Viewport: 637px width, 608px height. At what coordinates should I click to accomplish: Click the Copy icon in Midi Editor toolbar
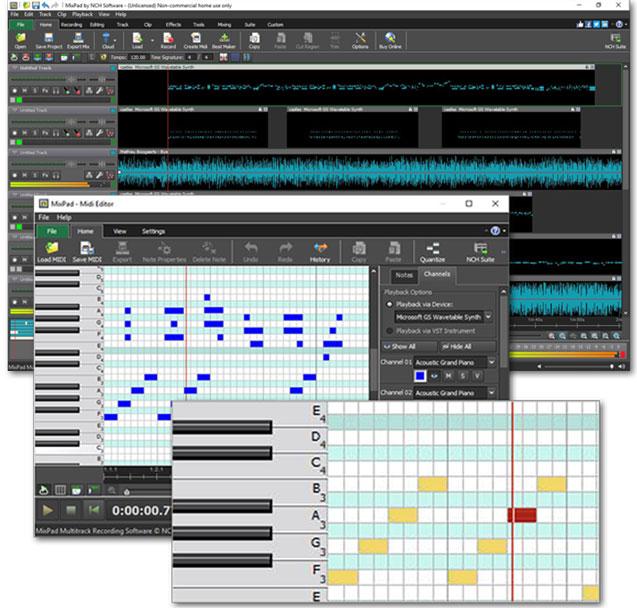point(359,252)
